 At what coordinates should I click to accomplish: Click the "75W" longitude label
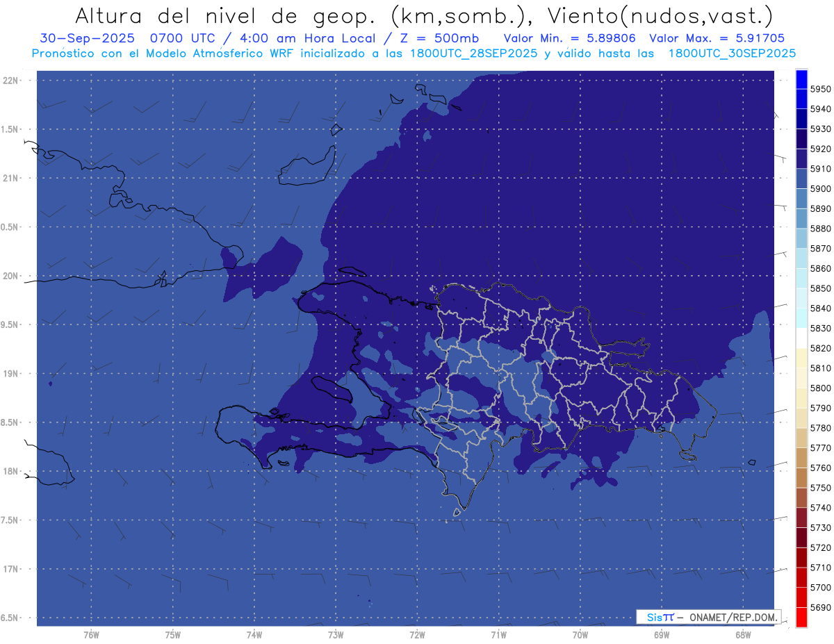[x=173, y=635]
